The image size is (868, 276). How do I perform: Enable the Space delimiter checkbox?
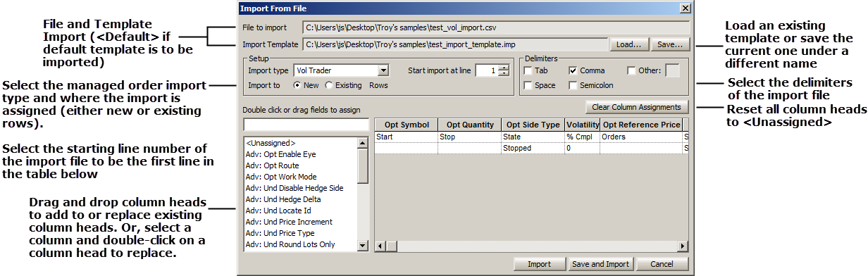[x=528, y=85]
